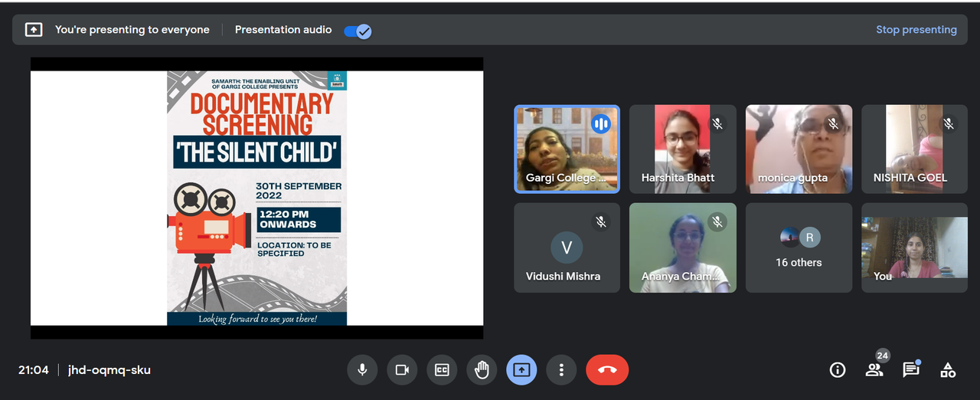Image resolution: width=980 pixels, height=400 pixels.
Task: Click muted mic icon on NISHITA GOEL tile
Action: pos(949,123)
